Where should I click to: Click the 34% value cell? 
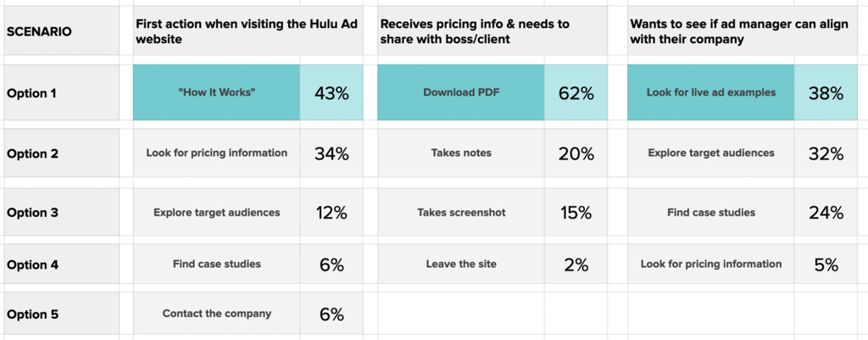tap(331, 153)
